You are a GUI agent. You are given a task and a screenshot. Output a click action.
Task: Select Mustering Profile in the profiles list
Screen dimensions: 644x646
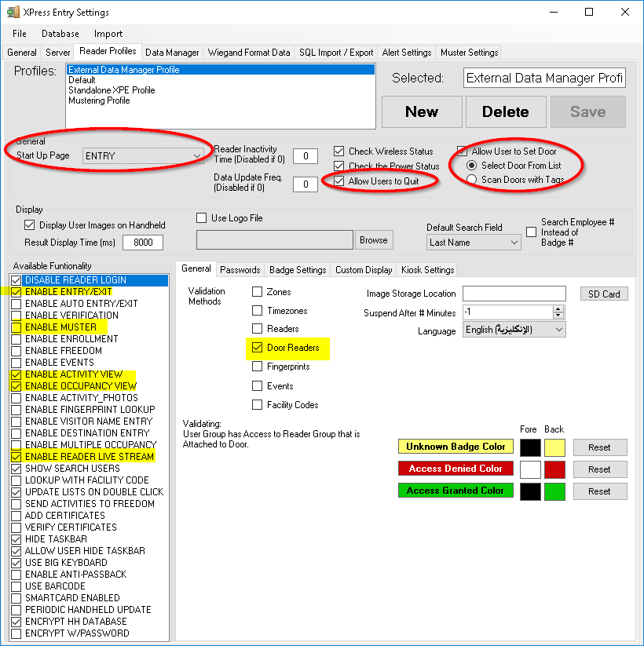pos(99,100)
